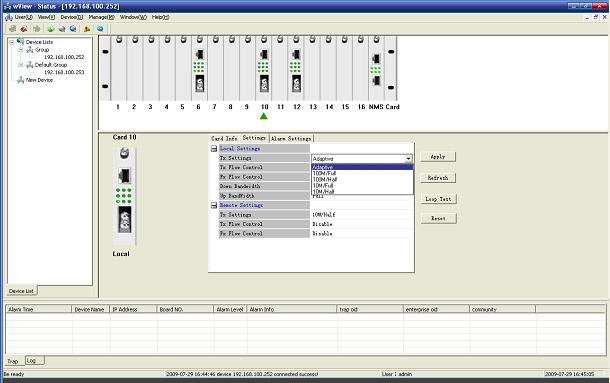Start the Loop Test
Screen dimensions: 610x383
click(438, 199)
